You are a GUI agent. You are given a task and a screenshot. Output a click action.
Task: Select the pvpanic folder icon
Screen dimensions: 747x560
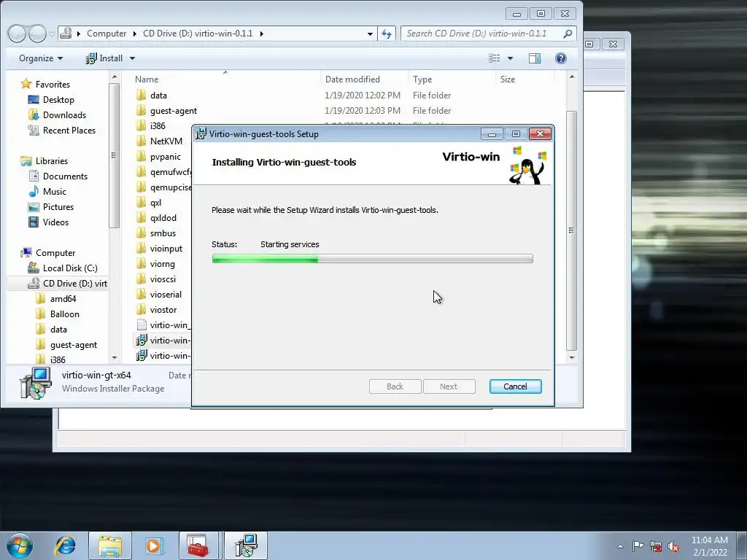tap(141, 157)
